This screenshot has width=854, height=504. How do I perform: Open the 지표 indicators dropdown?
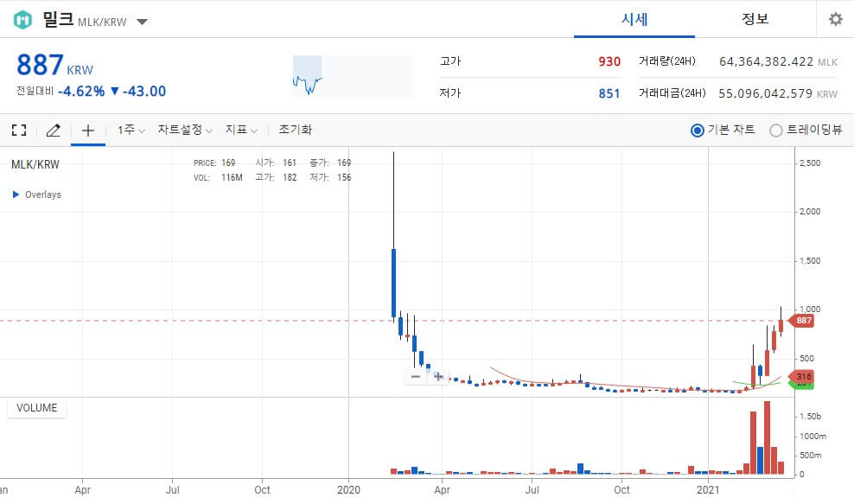[241, 130]
